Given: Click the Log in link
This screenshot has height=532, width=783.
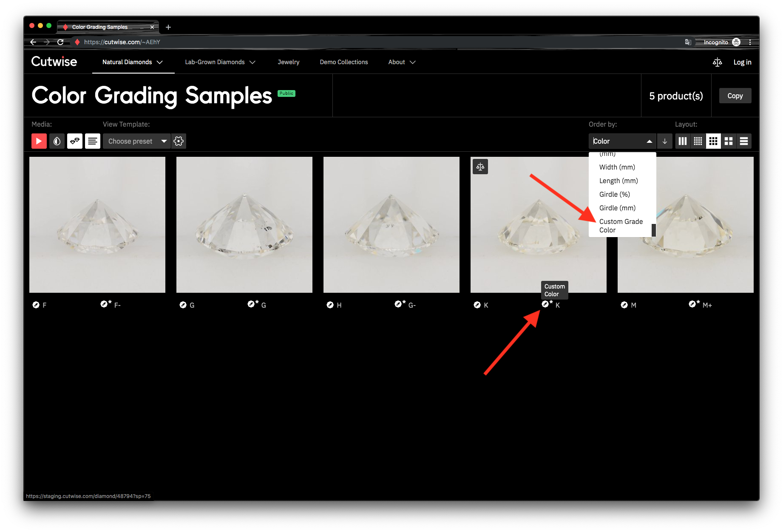Looking at the screenshot, I should point(742,62).
